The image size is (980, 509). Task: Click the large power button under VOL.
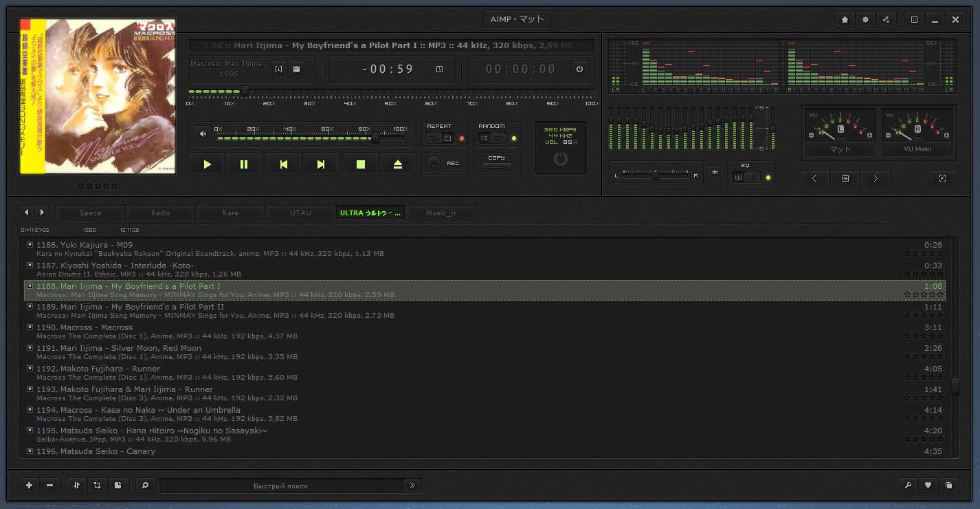click(x=561, y=159)
